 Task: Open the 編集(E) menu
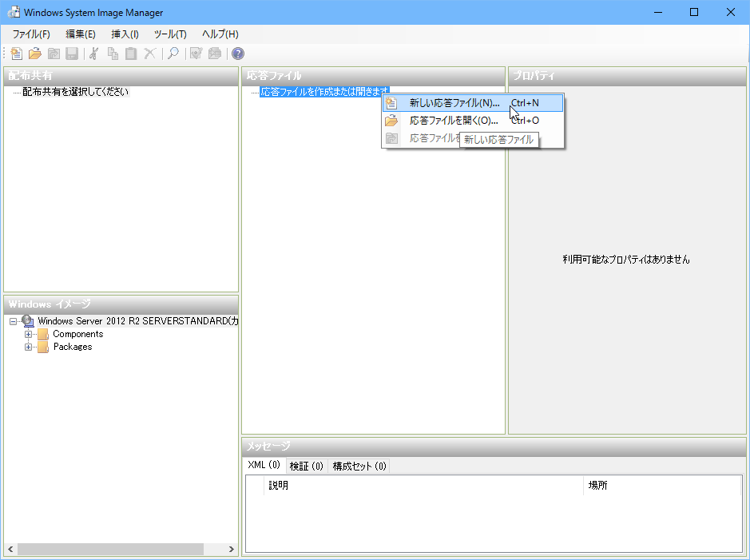point(81,34)
